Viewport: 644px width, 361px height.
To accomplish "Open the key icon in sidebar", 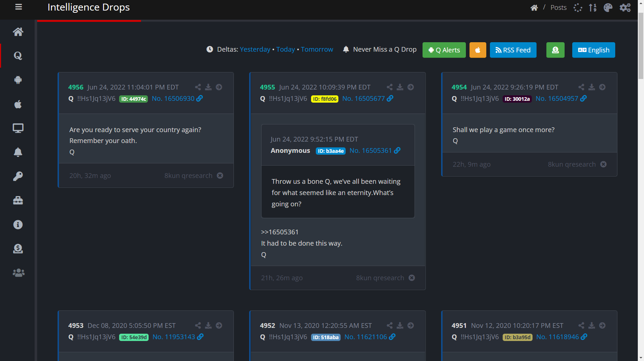I will [18, 176].
